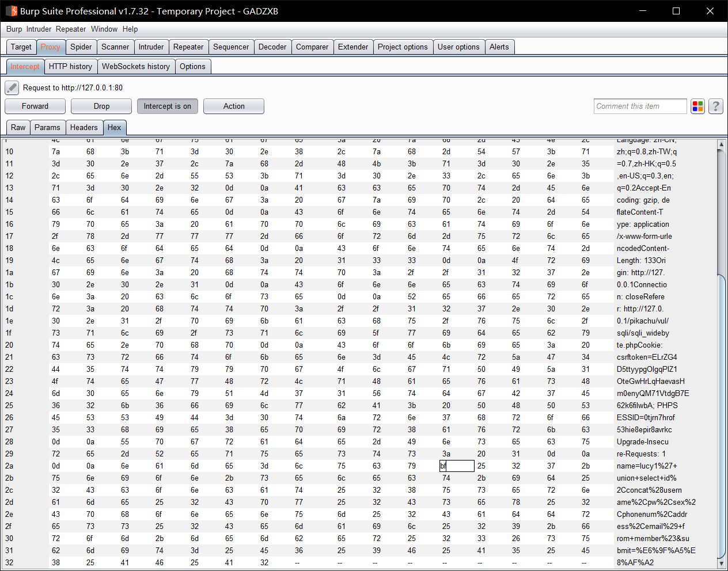This screenshot has height=571, width=728.
Task: Click the pencil edit icon beside the request URL
Action: tap(12, 87)
